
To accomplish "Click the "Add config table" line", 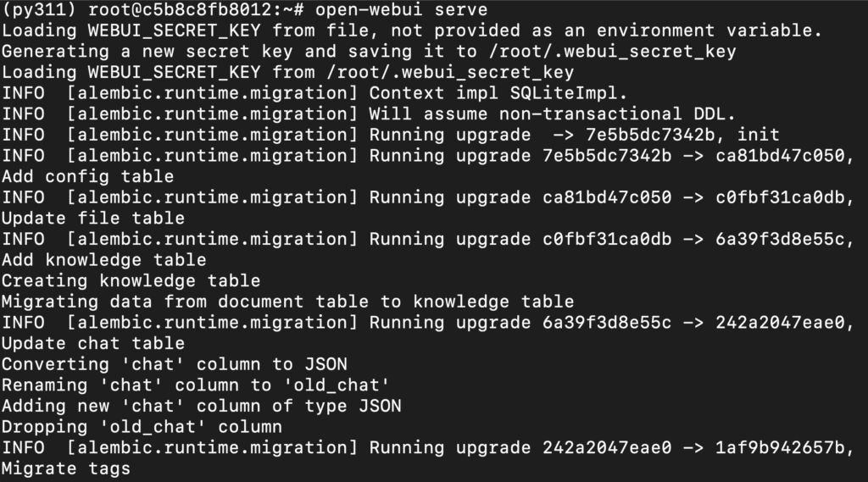I will (x=87, y=177).
